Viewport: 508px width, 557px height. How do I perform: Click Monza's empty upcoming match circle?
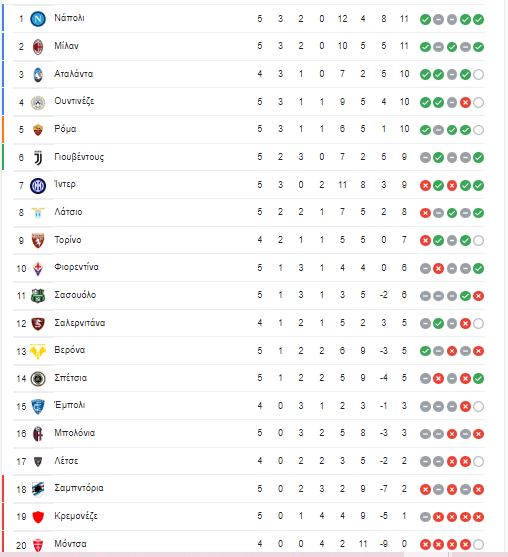(478, 544)
